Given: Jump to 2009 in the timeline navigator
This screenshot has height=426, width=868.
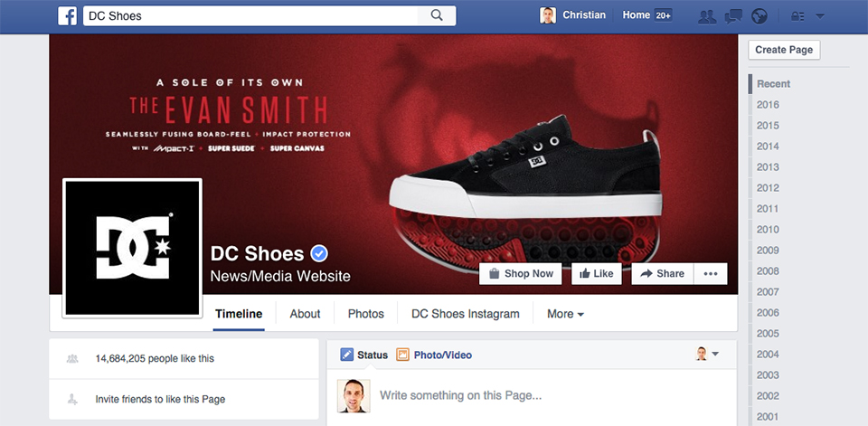Looking at the screenshot, I should pyautogui.click(x=768, y=251).
